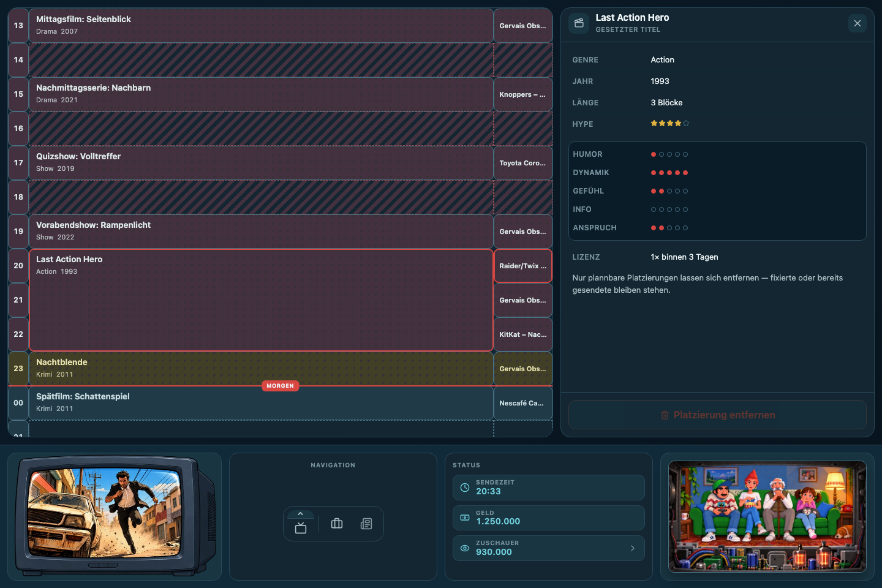Click the TV preview showing the running man
Screen dimensions: 882x588
pos(115,516)
